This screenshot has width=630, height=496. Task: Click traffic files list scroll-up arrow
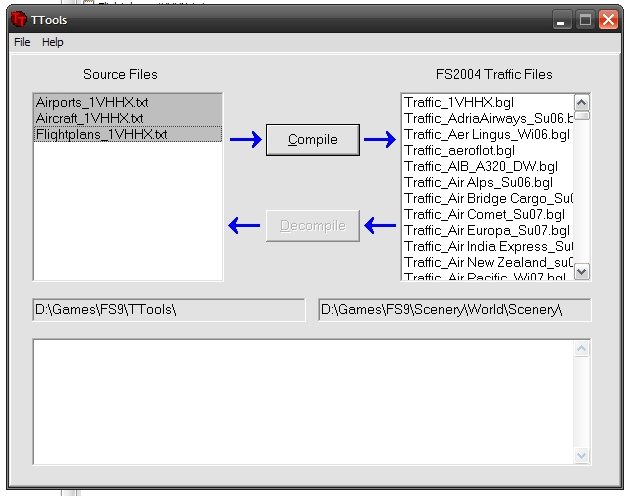(x=581, y=103)
